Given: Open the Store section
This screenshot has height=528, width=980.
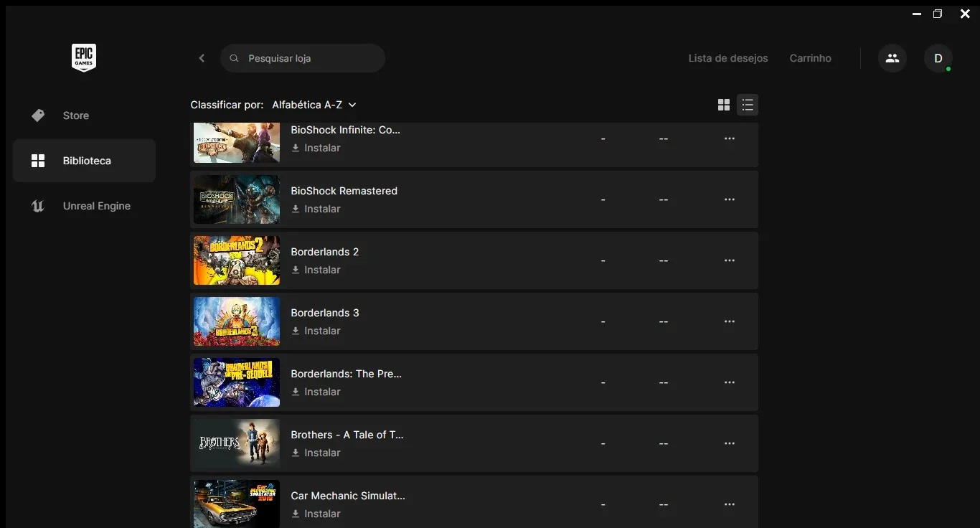Looking at the screenshot, I should point(84,115).
